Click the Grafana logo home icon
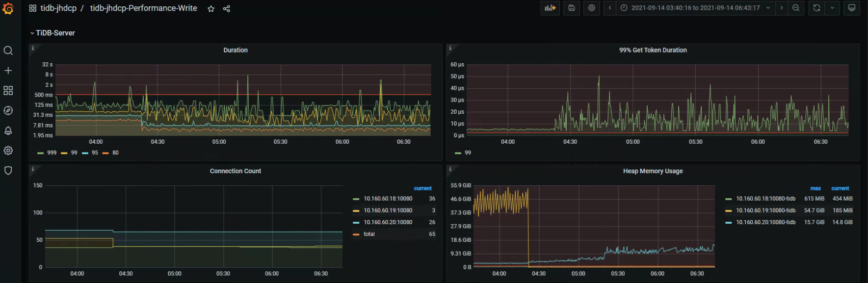868x283 pixels. (x=8, y=8)
